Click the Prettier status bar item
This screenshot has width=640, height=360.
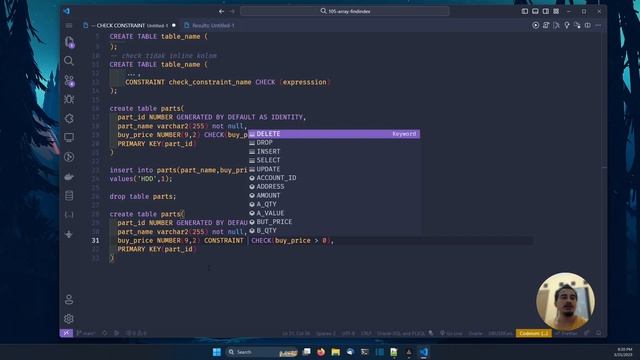pos(566,333)
